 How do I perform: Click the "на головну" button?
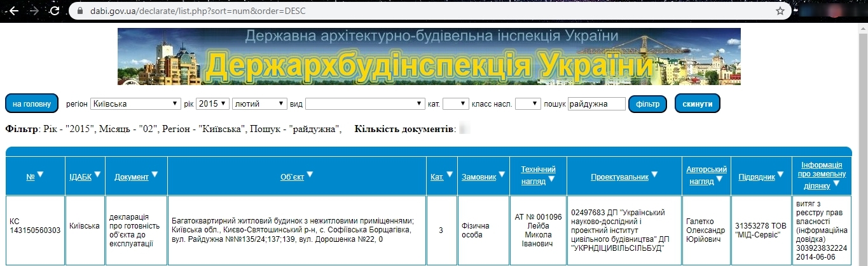[x=32, y=103]
